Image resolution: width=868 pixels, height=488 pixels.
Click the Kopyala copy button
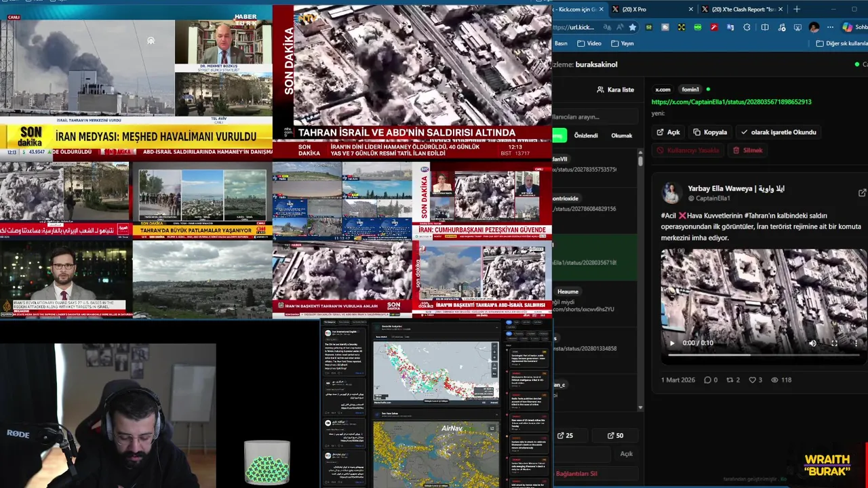coord(709,132)
